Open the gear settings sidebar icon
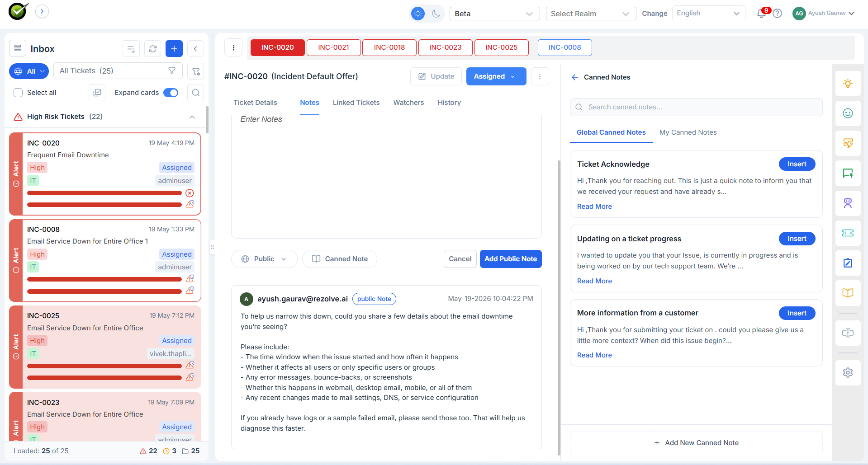Screen dimensions: 868x465 click(x=848, y=372)
